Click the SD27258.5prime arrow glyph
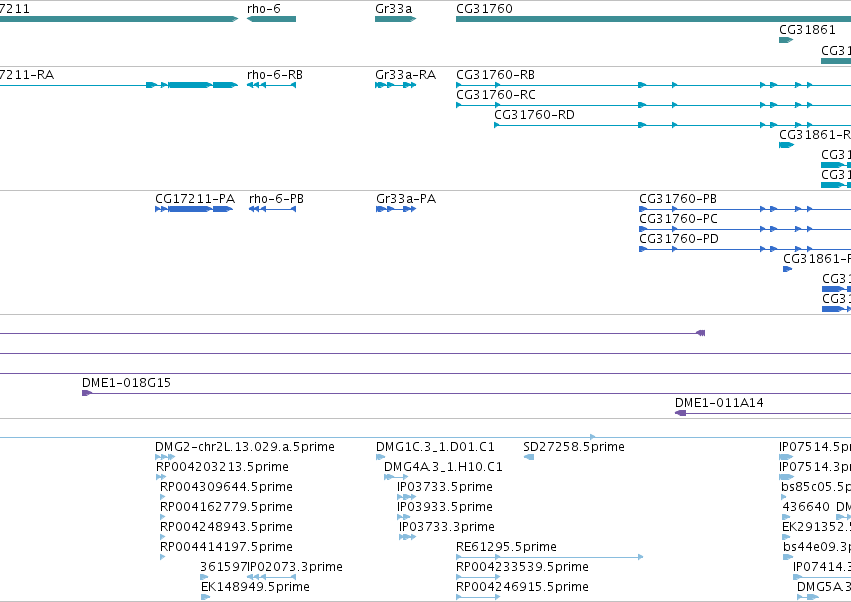 pos(529,457)
